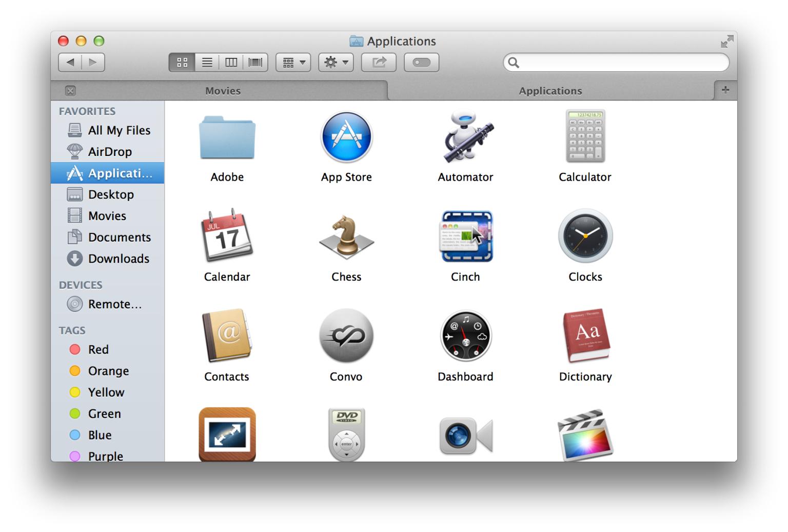Screen dimensions: 788x532
Task: Open the Calculator app icon
Action: 585,136
